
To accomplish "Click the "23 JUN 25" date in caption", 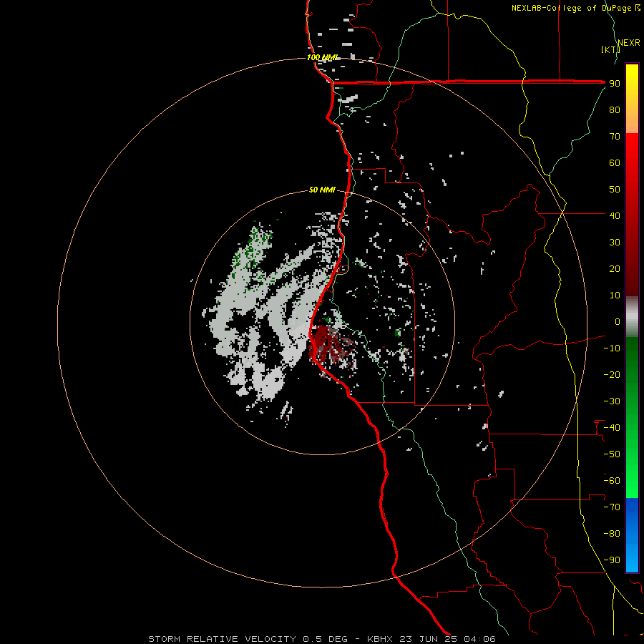I will click(x=429, y=639).
